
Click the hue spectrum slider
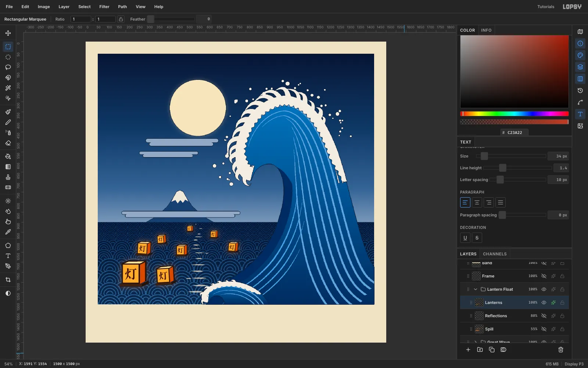pyautogui.click(x=514, y=114)
